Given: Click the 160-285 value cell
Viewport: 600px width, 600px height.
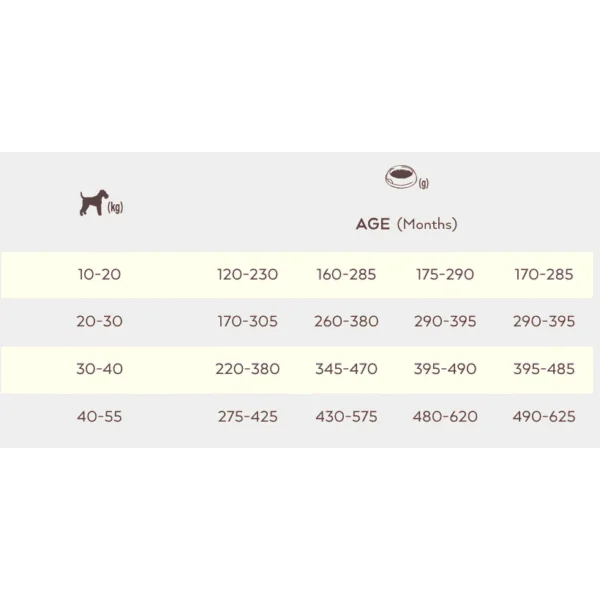Looking at the screenshot, I should point(346,275).
